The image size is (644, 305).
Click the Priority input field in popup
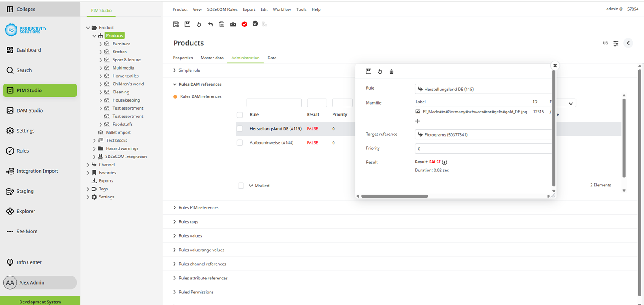click(483, 148)
